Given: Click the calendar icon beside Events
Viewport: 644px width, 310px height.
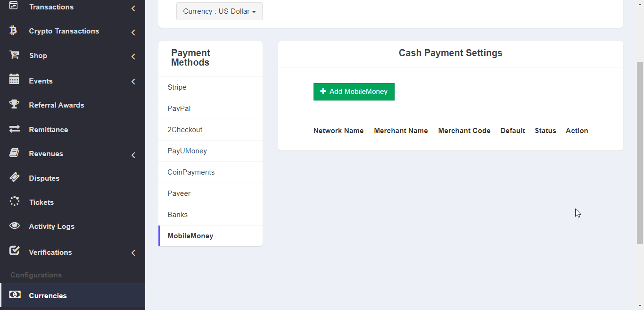Looking at the screenshot, I should (x=14, y=79).
